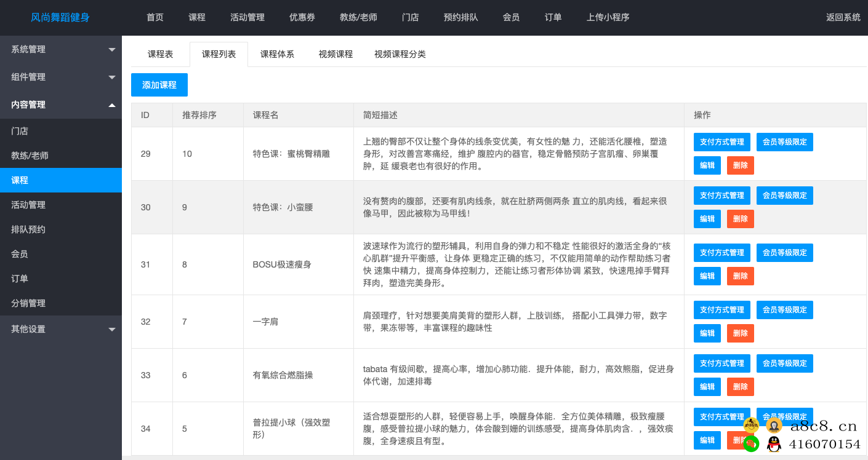Open 门店 in the top navigation
The image size is (868, 460).
click(411, 17)
